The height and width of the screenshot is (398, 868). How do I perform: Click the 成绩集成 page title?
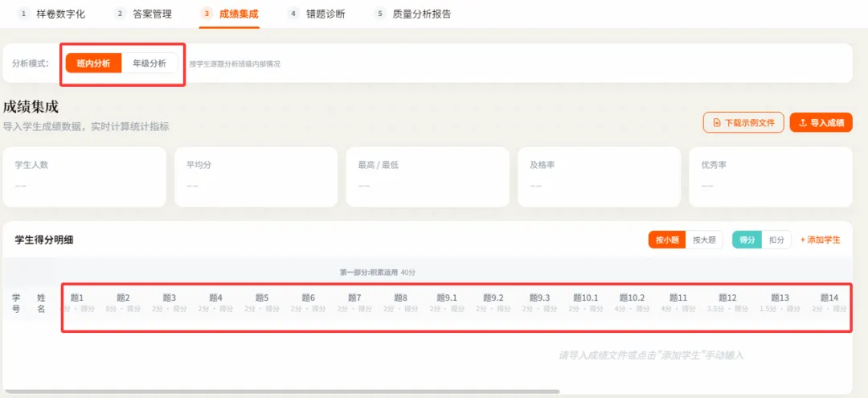tap(31, 107)
